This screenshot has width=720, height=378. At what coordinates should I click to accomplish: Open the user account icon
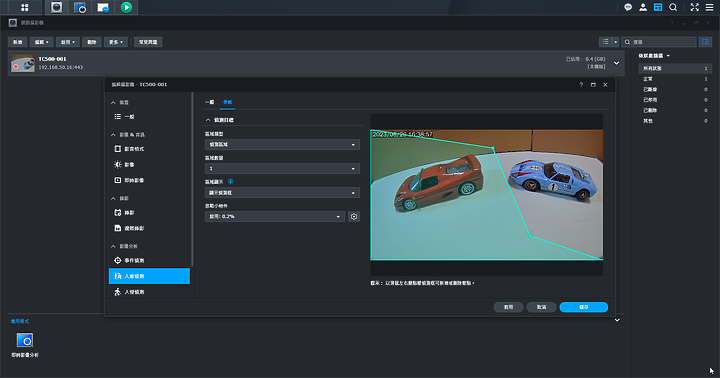(643, 7)
